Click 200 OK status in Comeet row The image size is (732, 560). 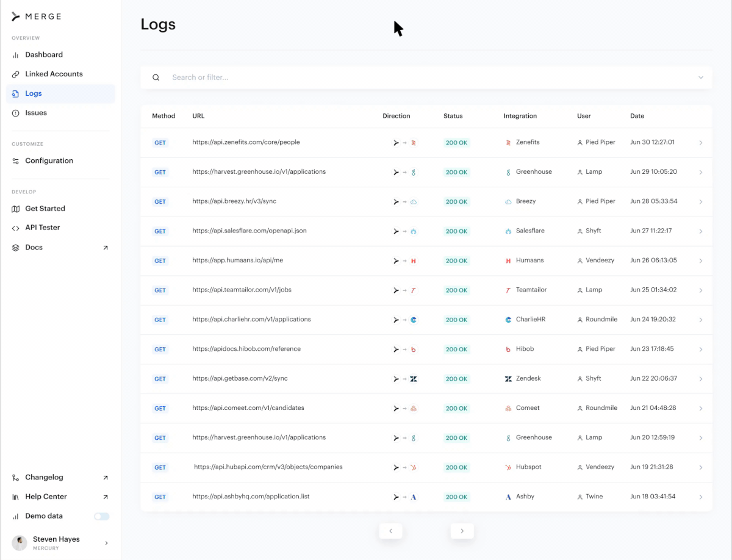[456, 408]
